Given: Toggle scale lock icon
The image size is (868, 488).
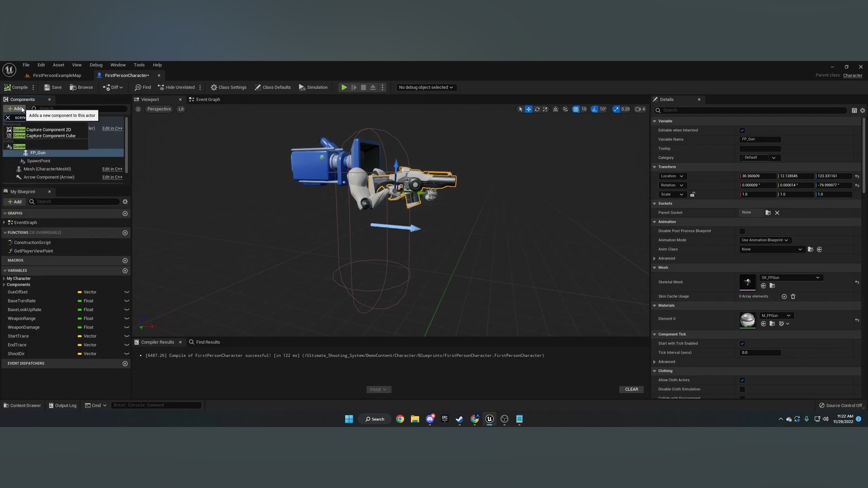Looking at the screenshot, I should [x=693, y=194].
